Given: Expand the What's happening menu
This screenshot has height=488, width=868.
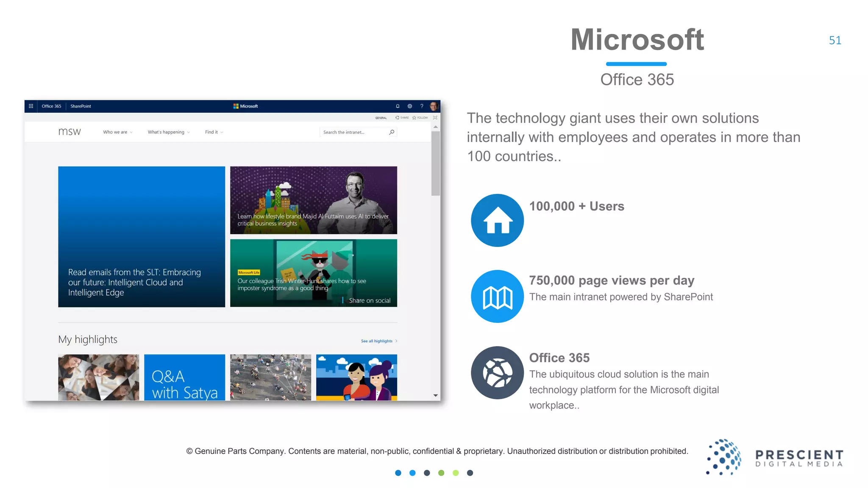Looking at the screenshot, I should (169, 132).
